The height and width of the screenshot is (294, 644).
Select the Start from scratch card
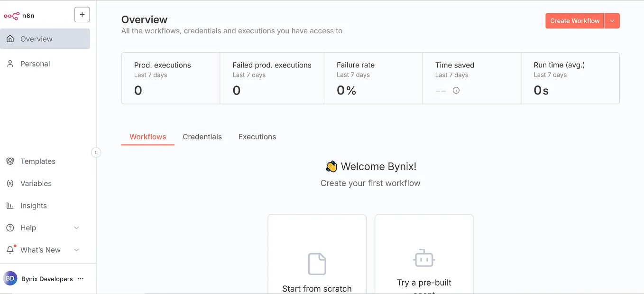tap(317, 256)
